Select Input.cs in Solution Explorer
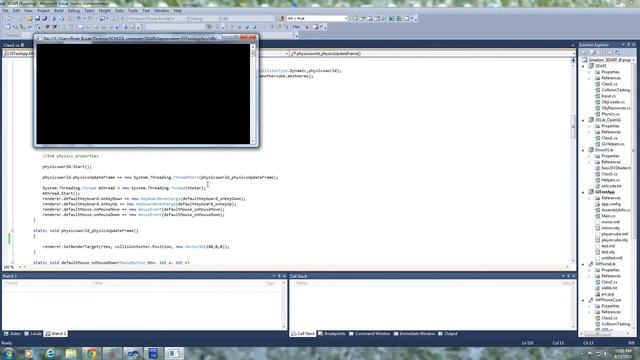Screen dimensions: 640x360 (x=608, y=96)
